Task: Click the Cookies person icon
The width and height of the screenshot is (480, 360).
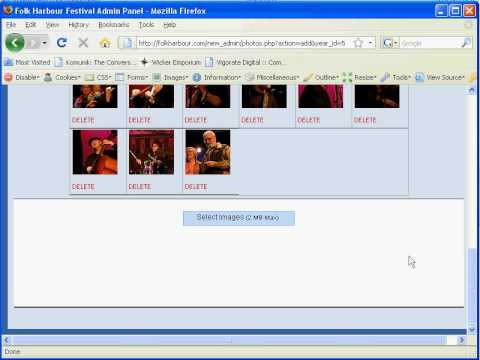Action: tap(48, 77)
